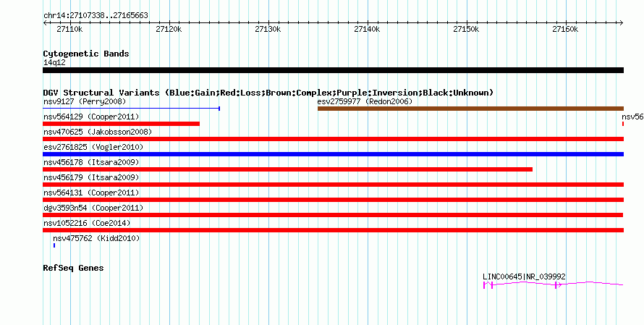This screenshot has width=644, height=325.
Task: Click the ruler's right end arrowhead
Action: pos(622,23)
